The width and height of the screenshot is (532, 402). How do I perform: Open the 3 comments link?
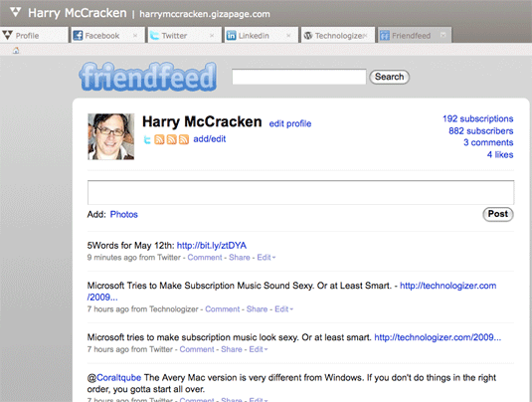[x=488, y=142]
